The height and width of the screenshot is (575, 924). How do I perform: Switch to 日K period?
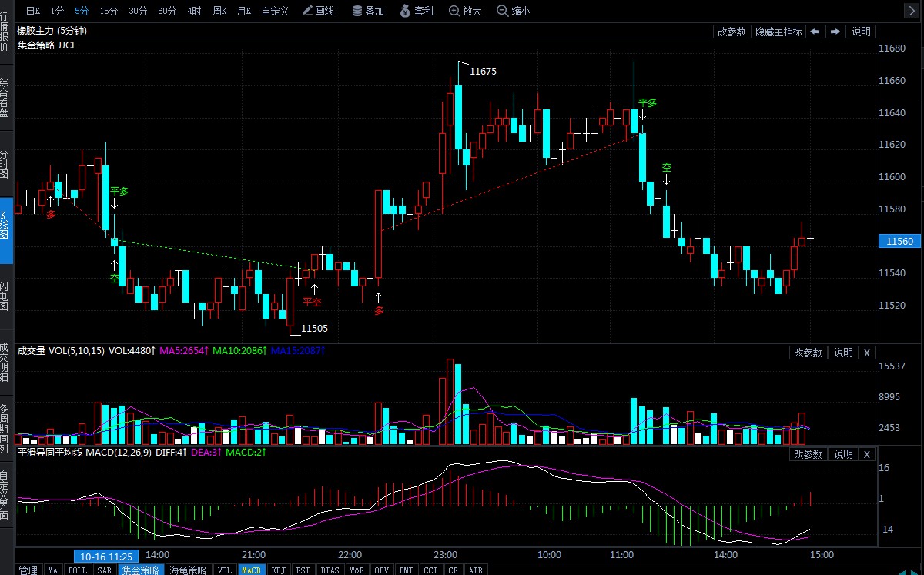click(33, 11)
